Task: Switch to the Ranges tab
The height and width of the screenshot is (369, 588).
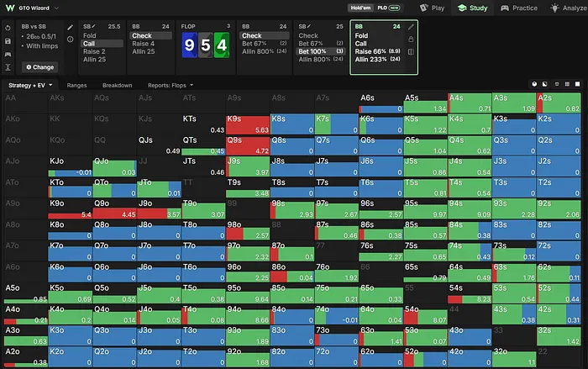Action: pos(76,85)
